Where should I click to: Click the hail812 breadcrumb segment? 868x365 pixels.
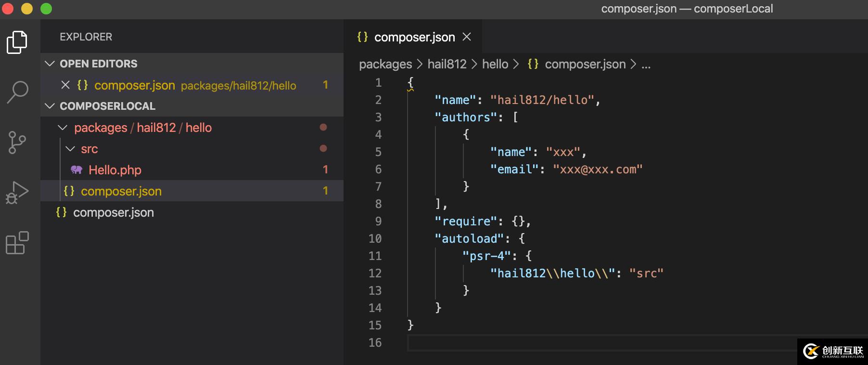pos(447,64)
